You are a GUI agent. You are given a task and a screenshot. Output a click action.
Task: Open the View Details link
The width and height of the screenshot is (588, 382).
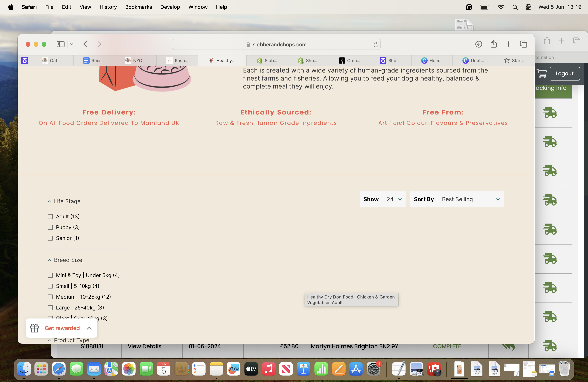(x=145, y=346)
